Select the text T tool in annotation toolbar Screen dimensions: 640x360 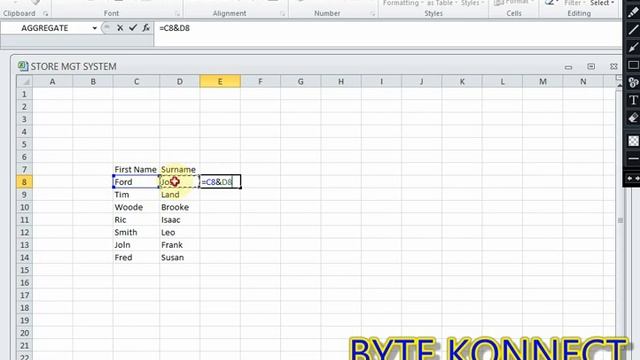(633, 100)
